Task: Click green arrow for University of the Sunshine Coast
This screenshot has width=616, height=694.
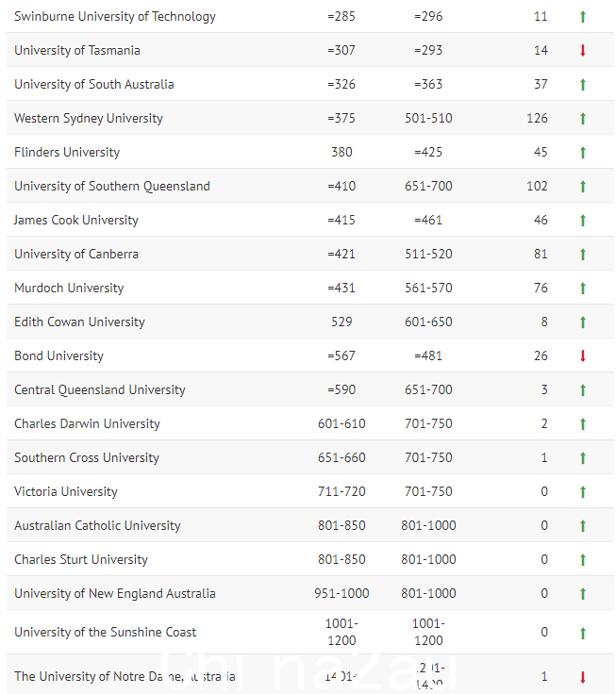Action: pyautogui.click(x=583, y=634)
